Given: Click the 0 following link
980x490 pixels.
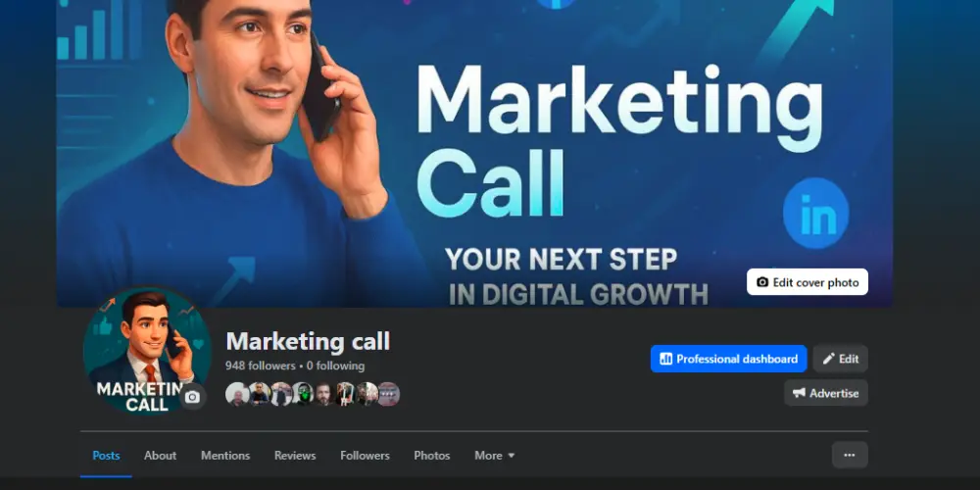Looking at the screenshot, I should click(335, 366).
